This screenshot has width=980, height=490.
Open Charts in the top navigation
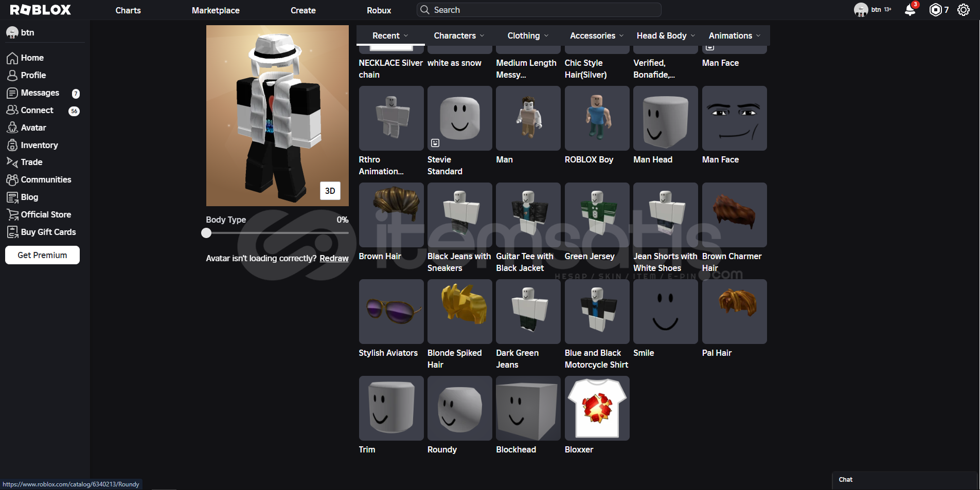coord(128,10)
